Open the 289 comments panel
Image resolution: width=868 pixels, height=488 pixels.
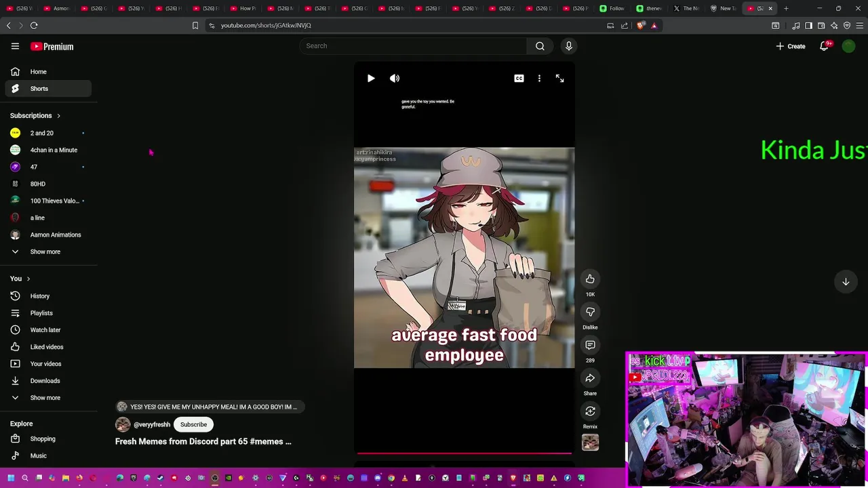point(590,345)
